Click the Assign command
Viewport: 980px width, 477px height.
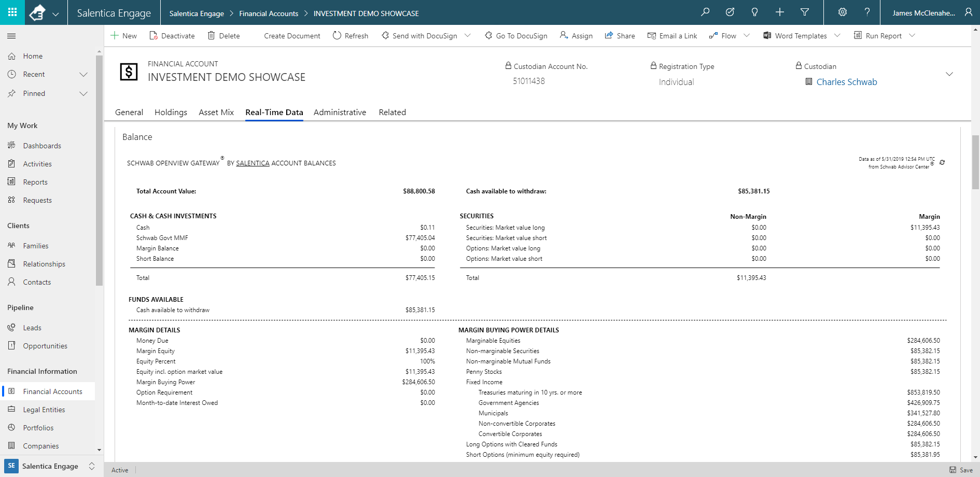(576, 36)
